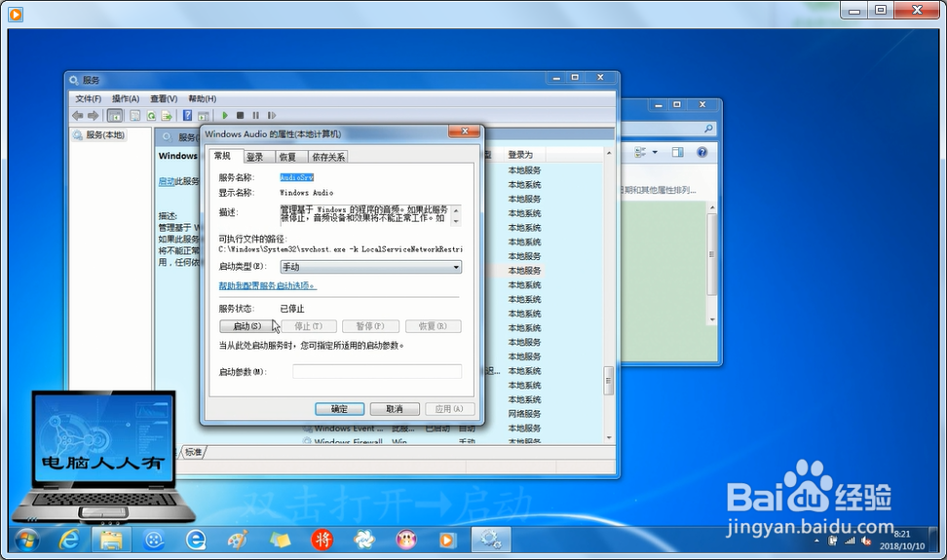Select the 标准 tab at bottom of Services

point(193,452)
